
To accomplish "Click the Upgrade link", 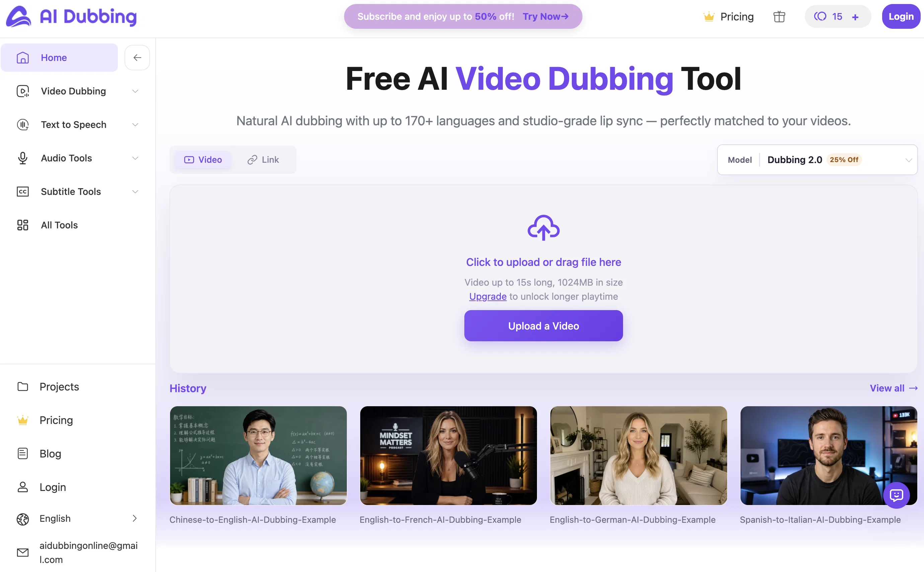I will tap(488, 297).
